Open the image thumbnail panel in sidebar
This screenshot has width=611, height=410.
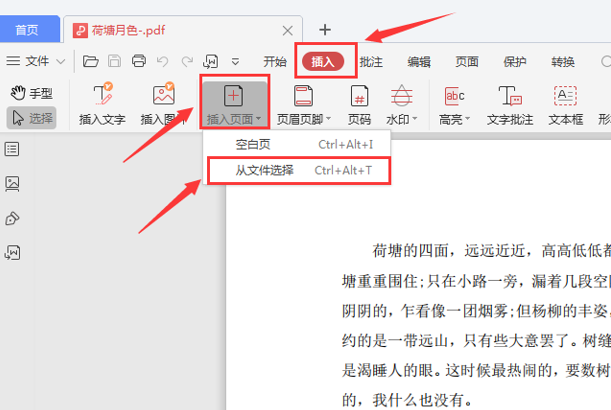[x=13, y=184]
